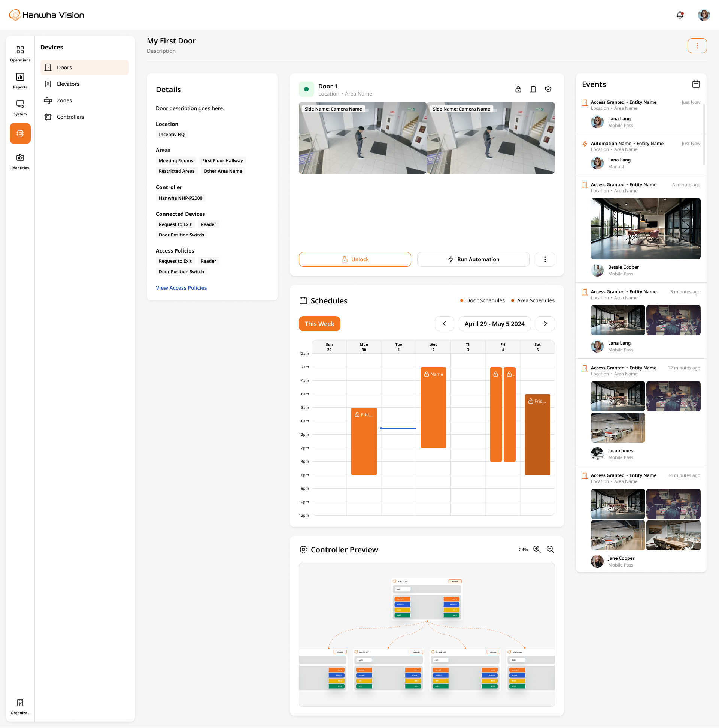Select Doors in Devices menu
The width and height of the screenshot is (719, 728).
coord(84,67)
